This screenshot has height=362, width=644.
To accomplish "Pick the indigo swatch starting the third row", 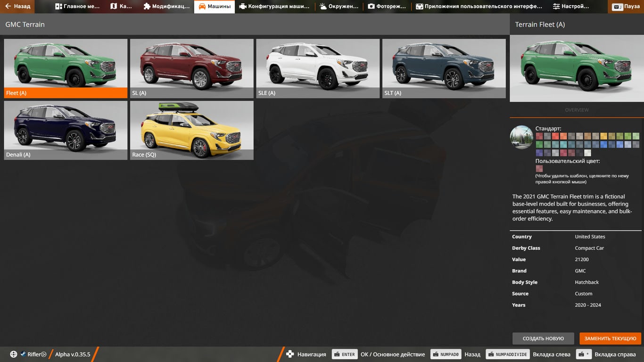I will click(x=539, y=153).
